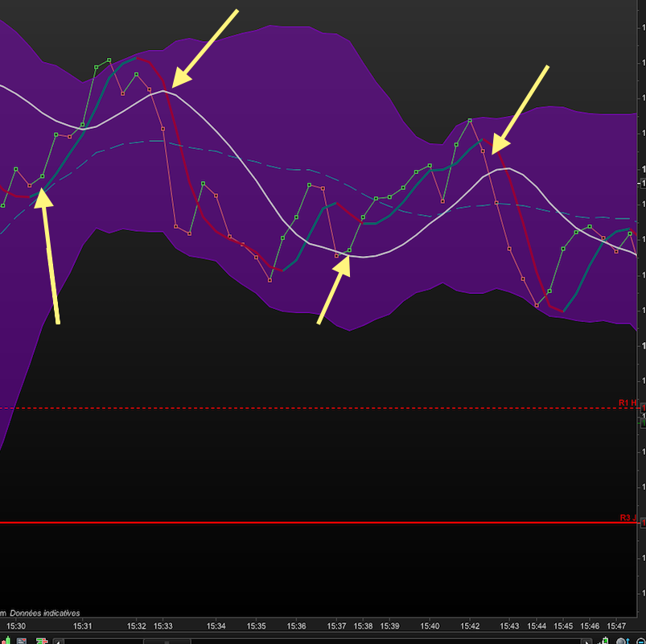Click the horizontal scrollbar thumb
This screenshot has width=646, height=644.
click(167, 642)
